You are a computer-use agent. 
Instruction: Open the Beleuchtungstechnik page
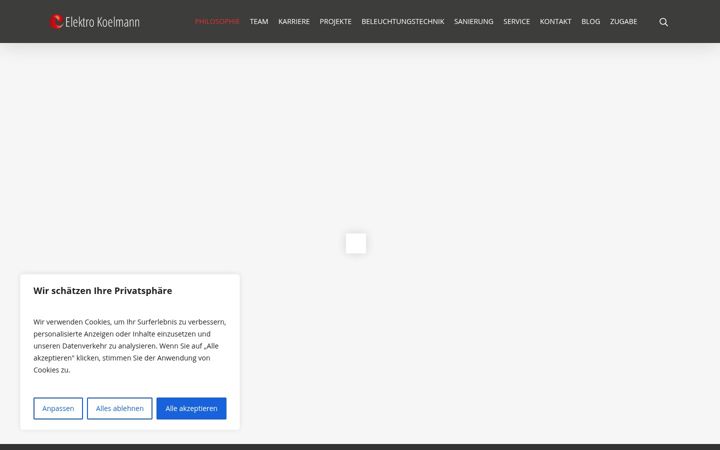click(x=403, y=22)
